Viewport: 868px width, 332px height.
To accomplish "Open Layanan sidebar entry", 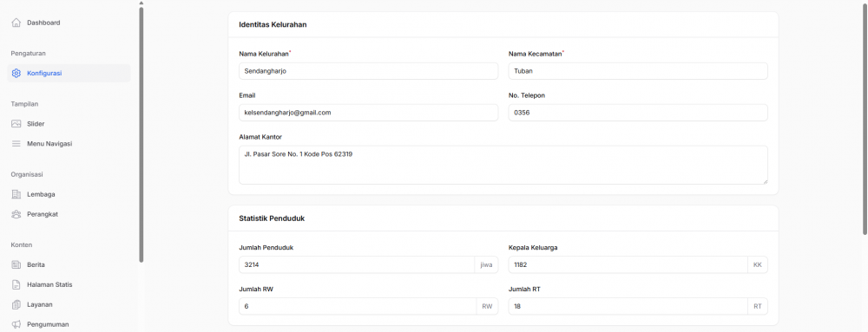I will click(x=69, y=304).
